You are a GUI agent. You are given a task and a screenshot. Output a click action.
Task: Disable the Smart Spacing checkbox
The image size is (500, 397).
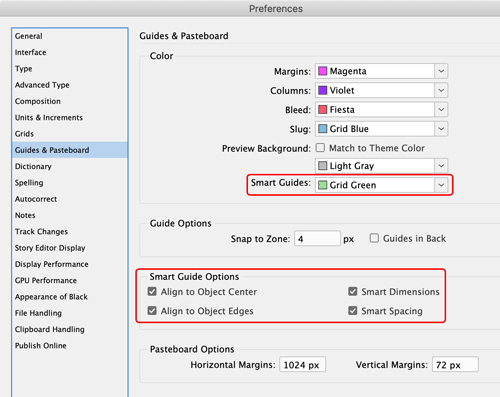(353, 311)
